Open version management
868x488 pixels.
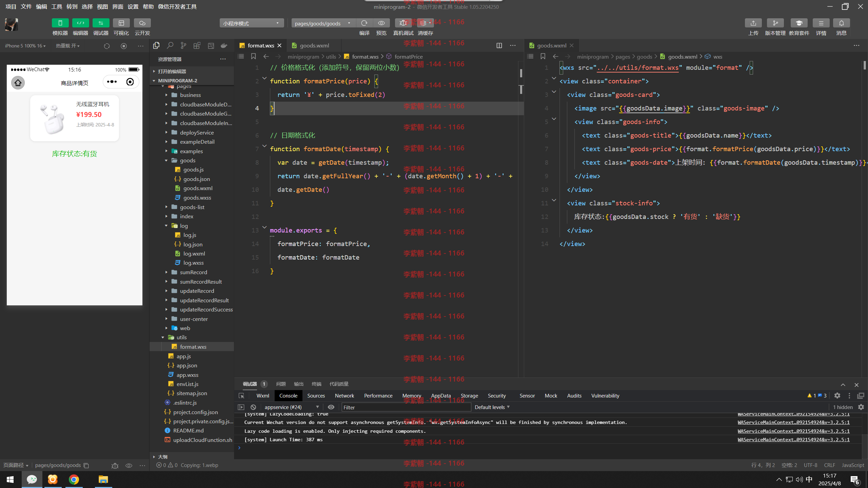775,23
